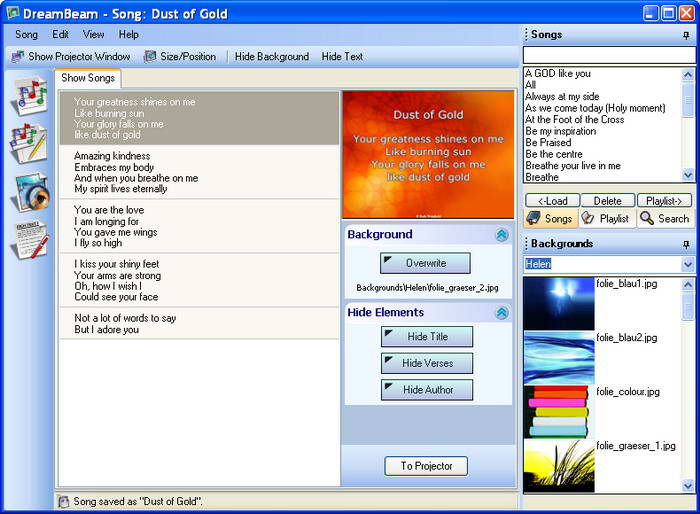Click the Dust of Gold slide preview
Viewport: 700px width, 514px height.
click(428, 155)
